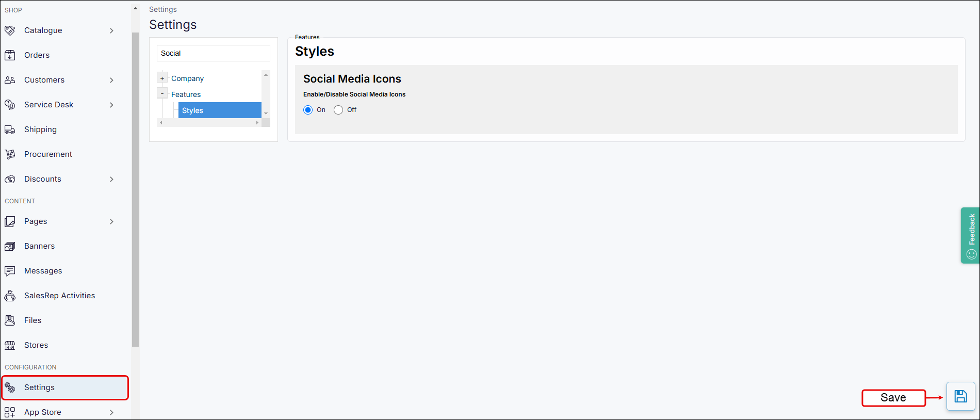Image resolution: width=980 pixels, height=420 pixels.
Task: Click the Banners image icon
Action: pos(10,246)
